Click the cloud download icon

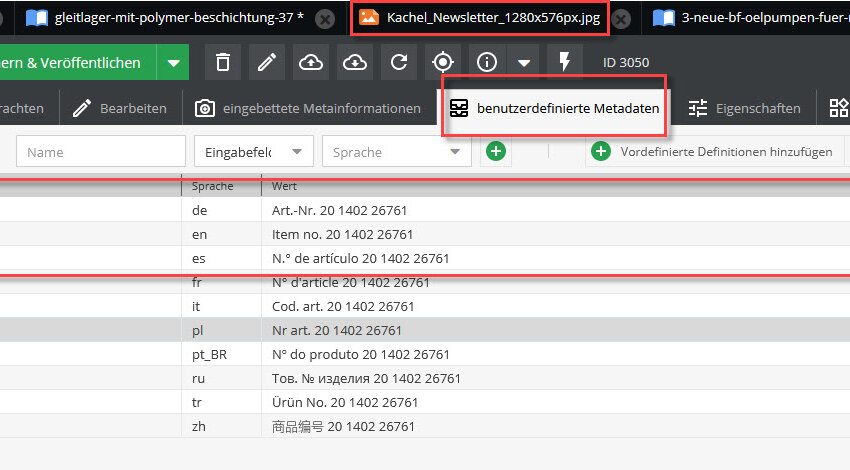pyautogui.click(x=355, y=63)
